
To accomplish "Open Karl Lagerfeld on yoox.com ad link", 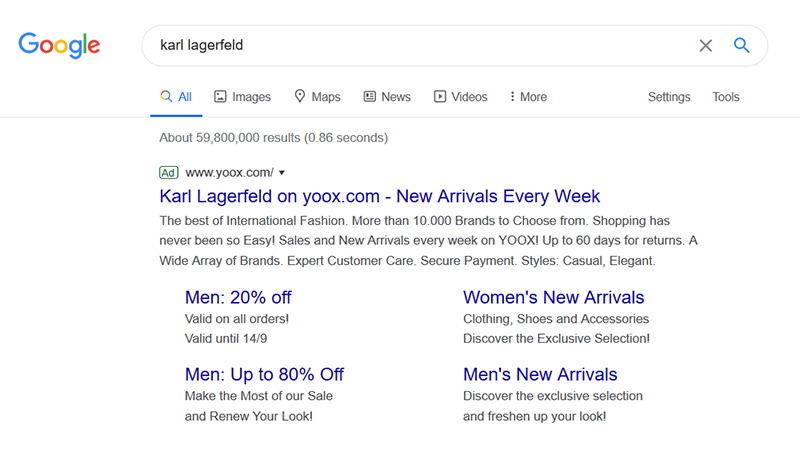I will (380, 196).
